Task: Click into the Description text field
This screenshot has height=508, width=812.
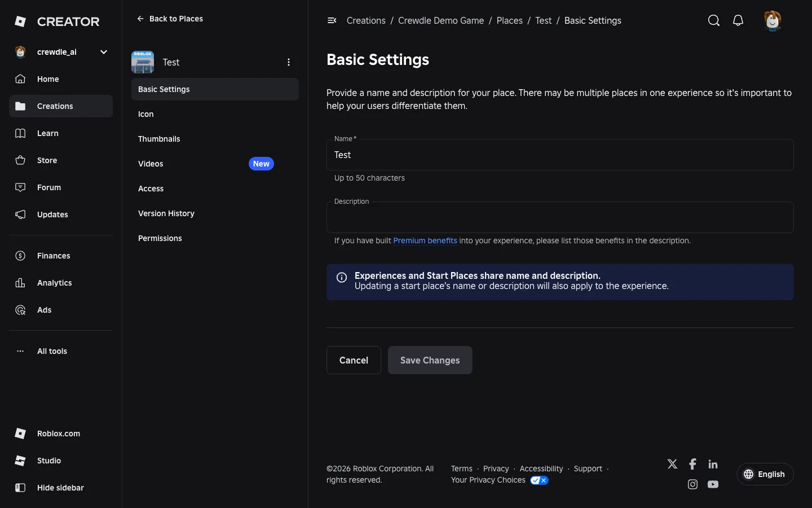Action: click(560, 217)
